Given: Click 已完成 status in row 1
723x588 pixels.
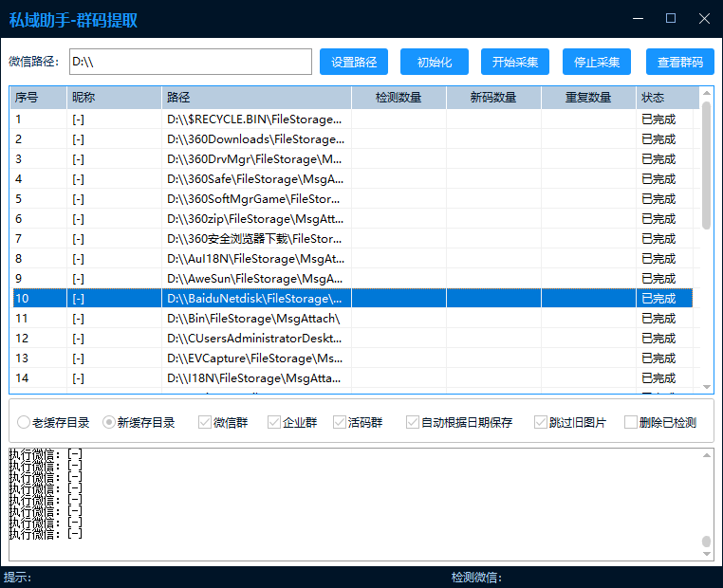Looking at the screenshot, I should point(658,119).
